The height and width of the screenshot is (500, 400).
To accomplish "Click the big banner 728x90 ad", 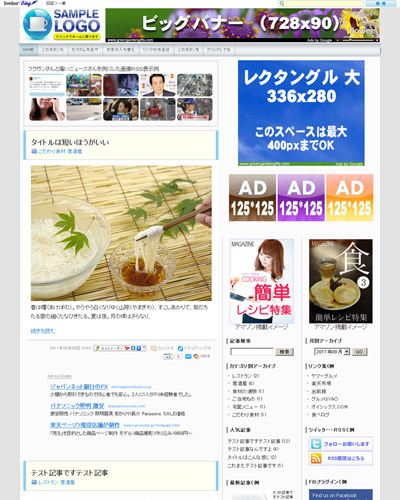I will (243, 25).
